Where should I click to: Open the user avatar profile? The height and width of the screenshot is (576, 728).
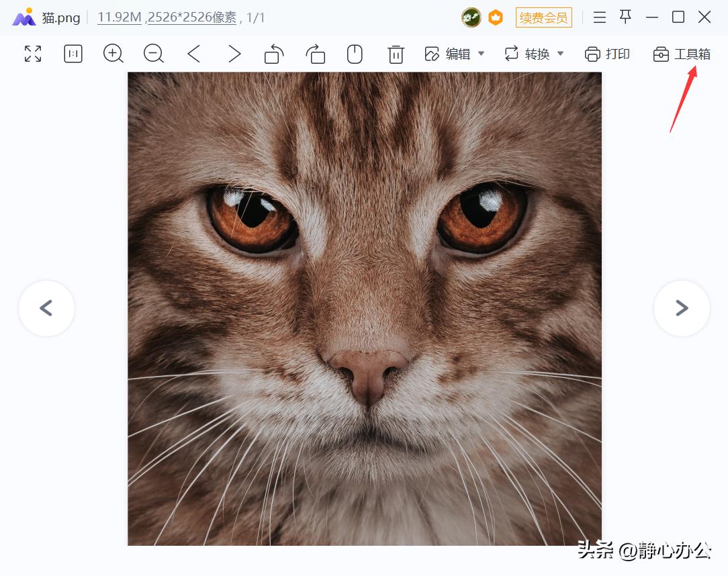471,17
